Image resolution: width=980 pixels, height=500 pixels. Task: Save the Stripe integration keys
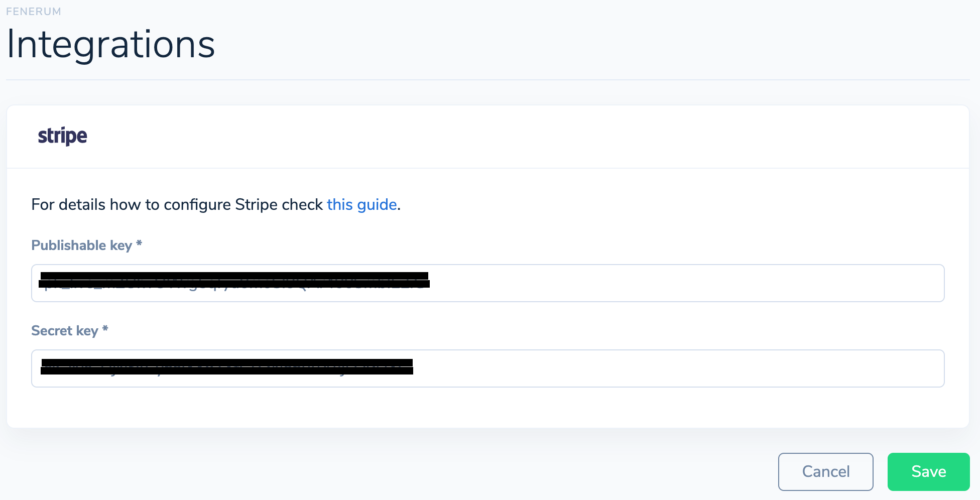(x=929, y=472)
